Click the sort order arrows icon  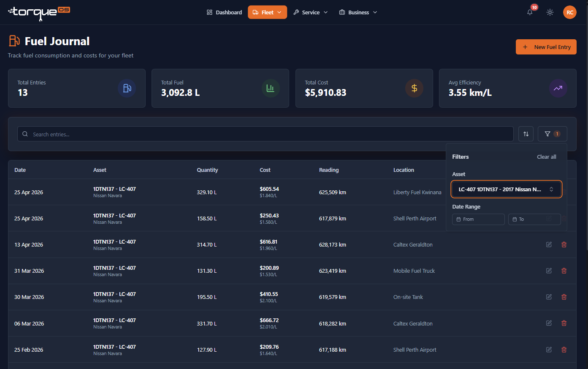click(x=526, y=134)
